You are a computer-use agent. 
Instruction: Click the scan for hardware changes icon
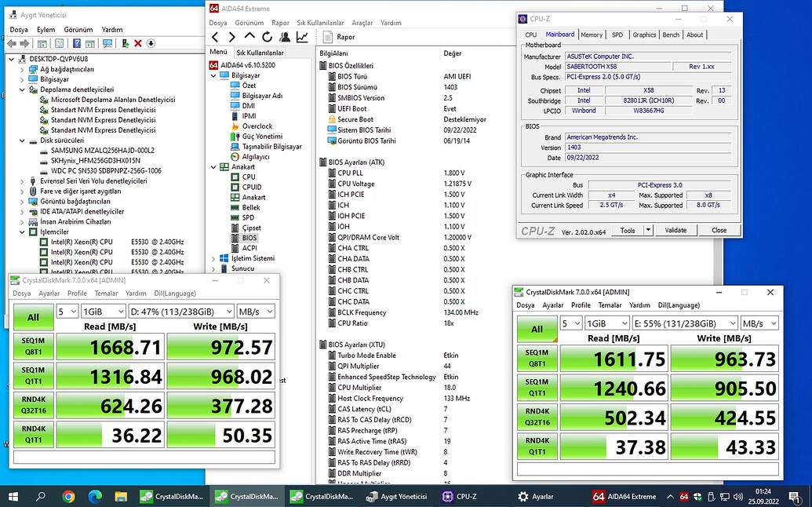pos(107,42)
